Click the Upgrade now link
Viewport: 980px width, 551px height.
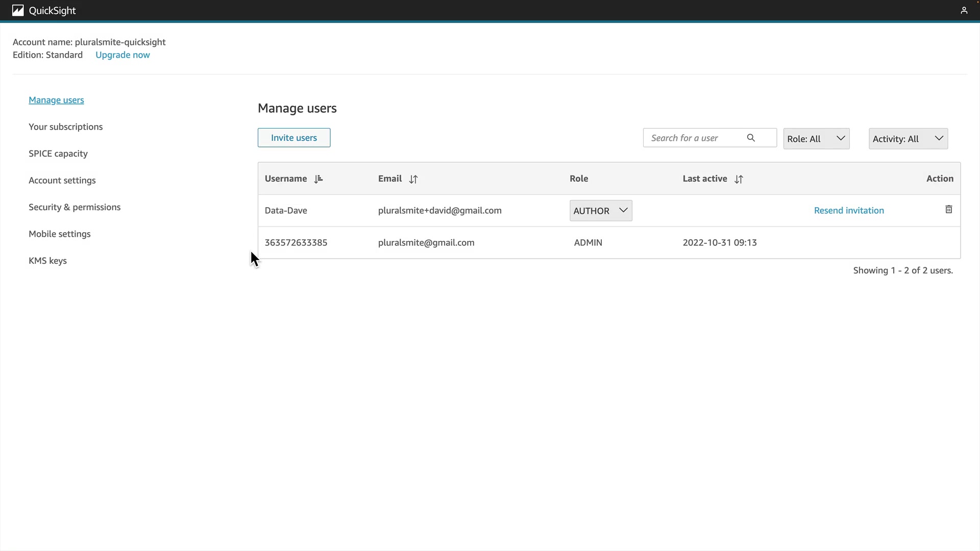[122, 55]
